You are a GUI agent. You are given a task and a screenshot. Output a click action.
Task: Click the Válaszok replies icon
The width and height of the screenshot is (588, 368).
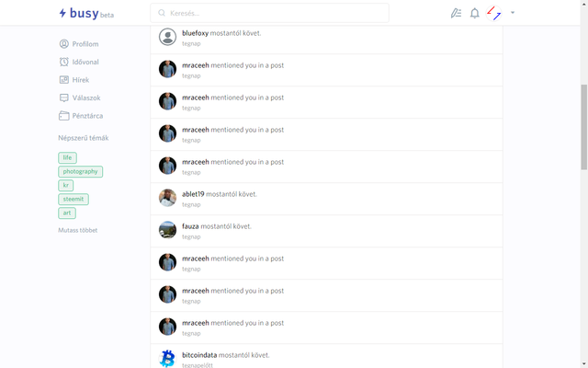(64, 98)
